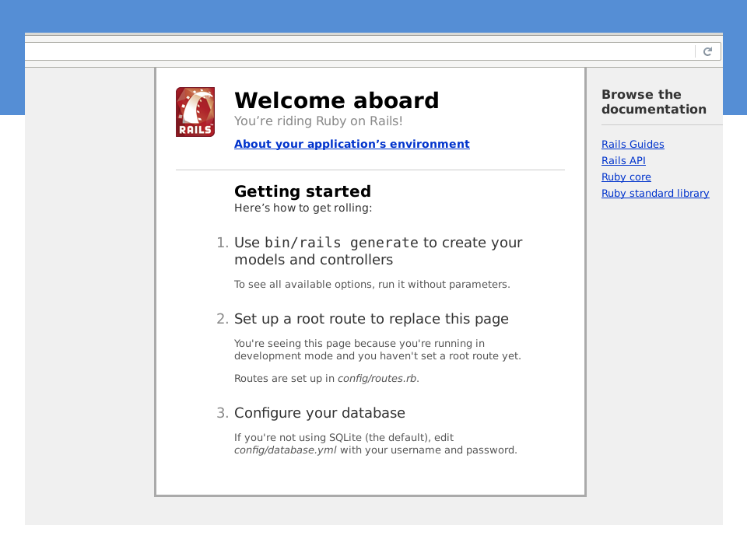
Task: Visit the Ruby standard library link
Action: 655,193
